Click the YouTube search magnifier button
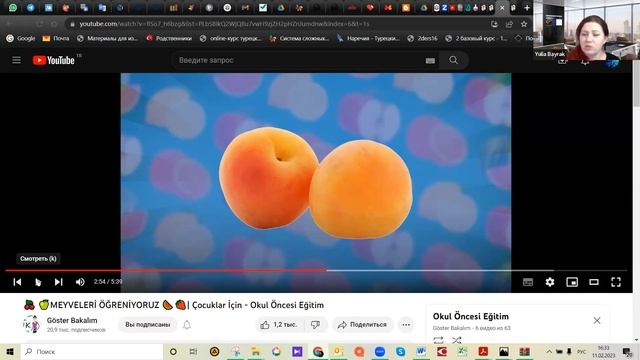The image size is (640, 360). click(x=453, y=60)
